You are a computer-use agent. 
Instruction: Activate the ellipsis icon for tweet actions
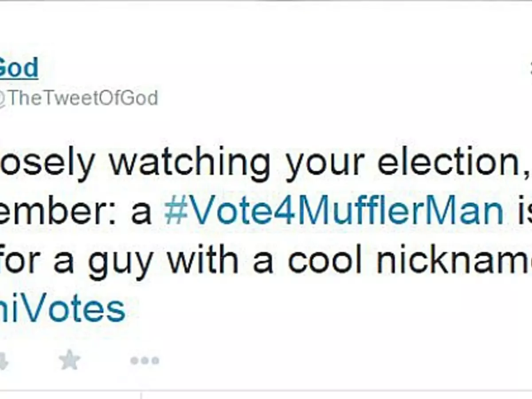[144, 360]
